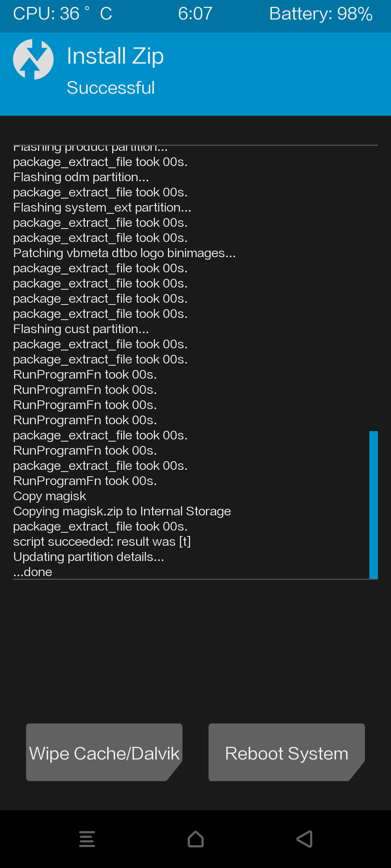Tap the Reboot System button
391x868 pixels.
click(286, 752)
